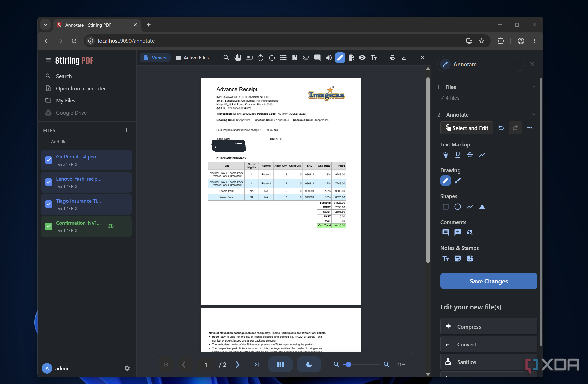Collapse the Files section chevron

[x=534, y=87]
